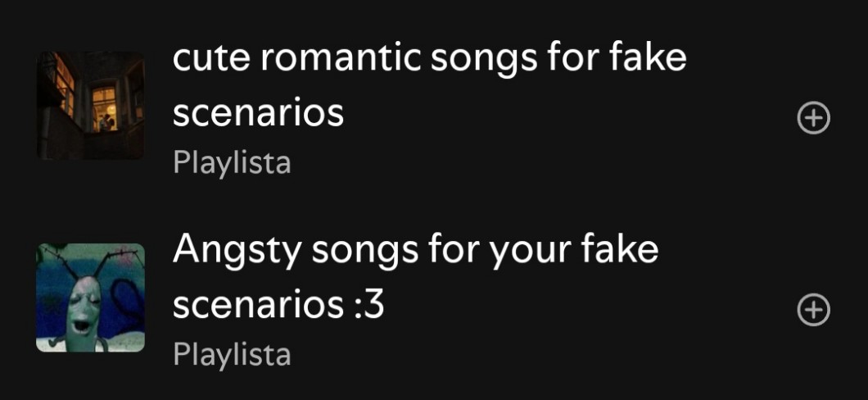Tap the glowing window in first cover

(104, 108)
